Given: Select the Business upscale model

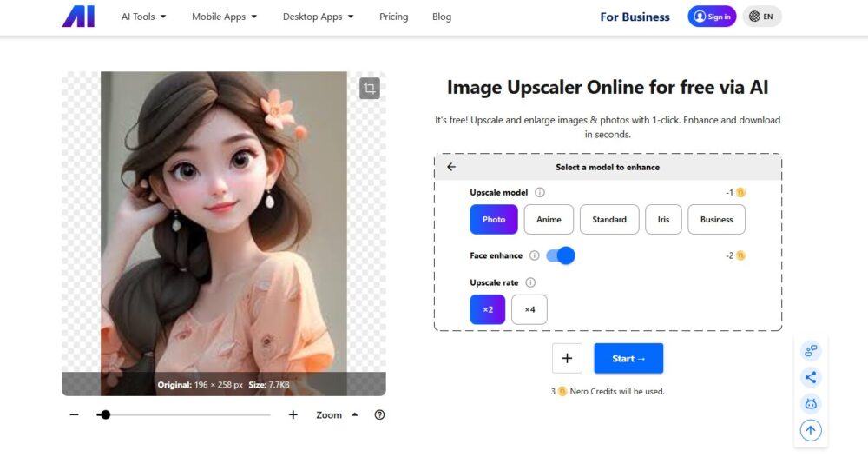Looking at the screenshot, I should click(716, 220).
